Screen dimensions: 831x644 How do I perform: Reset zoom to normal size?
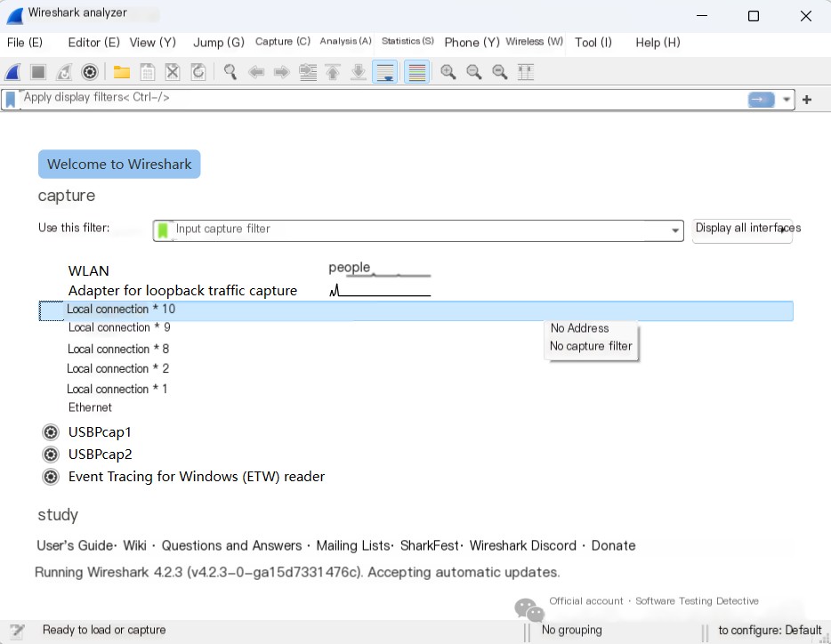[500, 71]
